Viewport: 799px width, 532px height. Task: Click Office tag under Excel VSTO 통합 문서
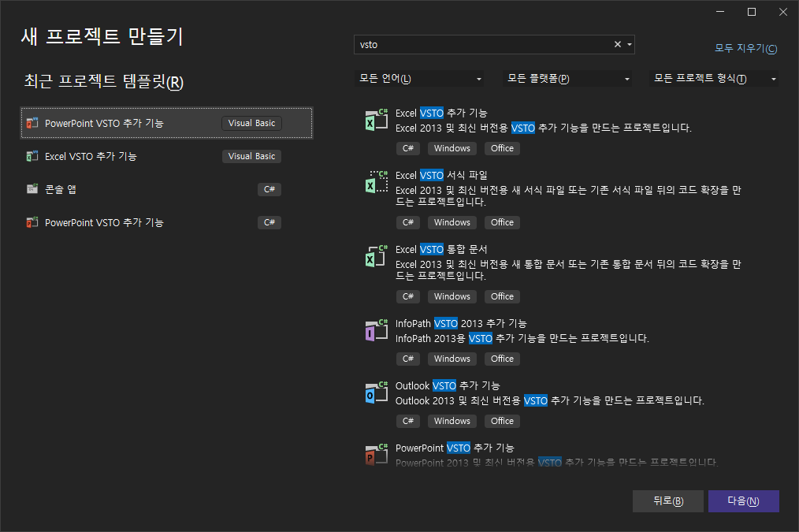click(x=503, y=296)
